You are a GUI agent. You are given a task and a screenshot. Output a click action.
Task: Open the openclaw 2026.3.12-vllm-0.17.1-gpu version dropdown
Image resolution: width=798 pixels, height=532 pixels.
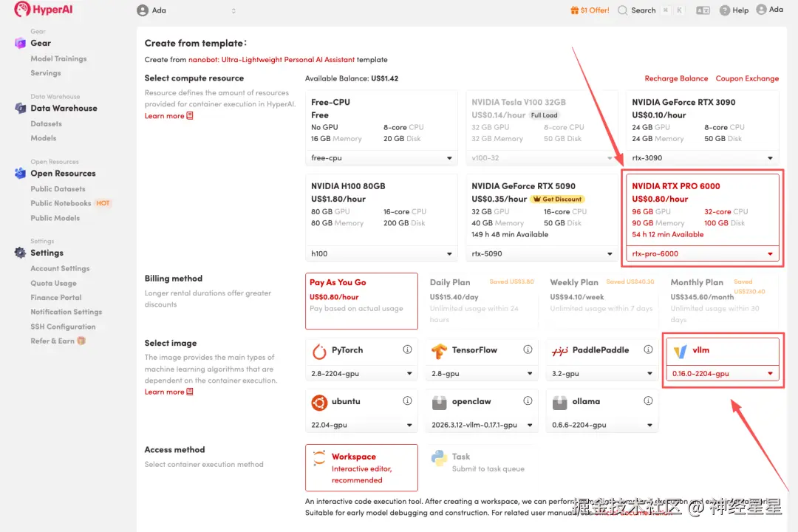482,425
